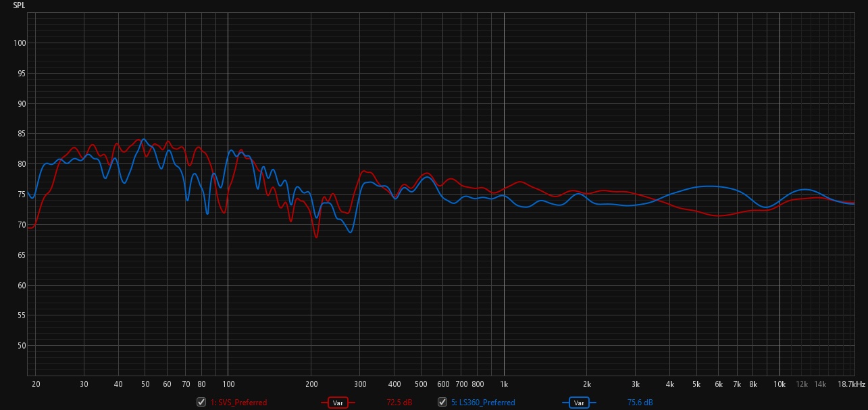The width and height of the screenshot is (868, 410).
Task: Click the red 72.5 dB readout
Action: [x=399, y=403]
